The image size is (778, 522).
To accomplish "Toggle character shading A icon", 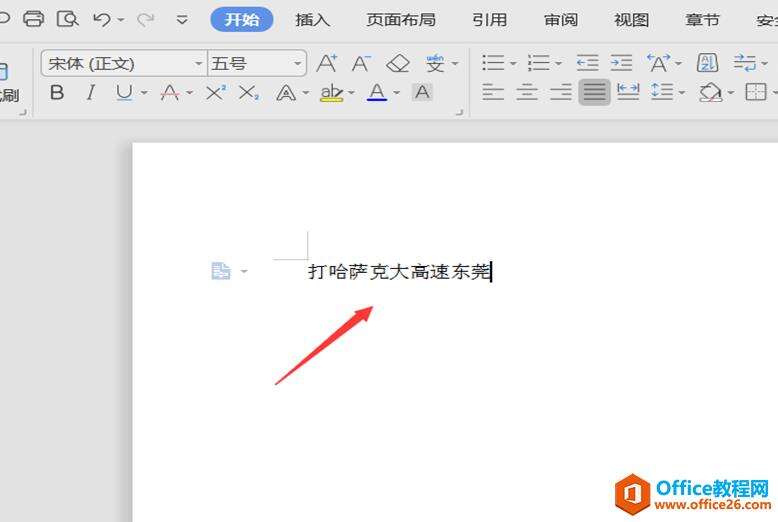I will [422, 92].
